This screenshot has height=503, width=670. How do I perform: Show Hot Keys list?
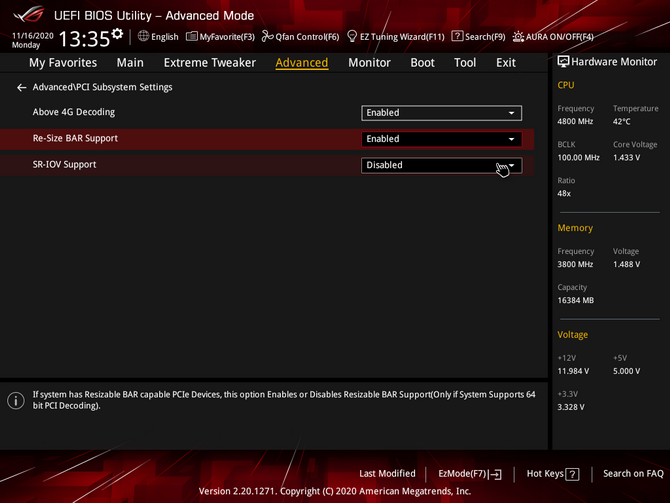[545, 474]
